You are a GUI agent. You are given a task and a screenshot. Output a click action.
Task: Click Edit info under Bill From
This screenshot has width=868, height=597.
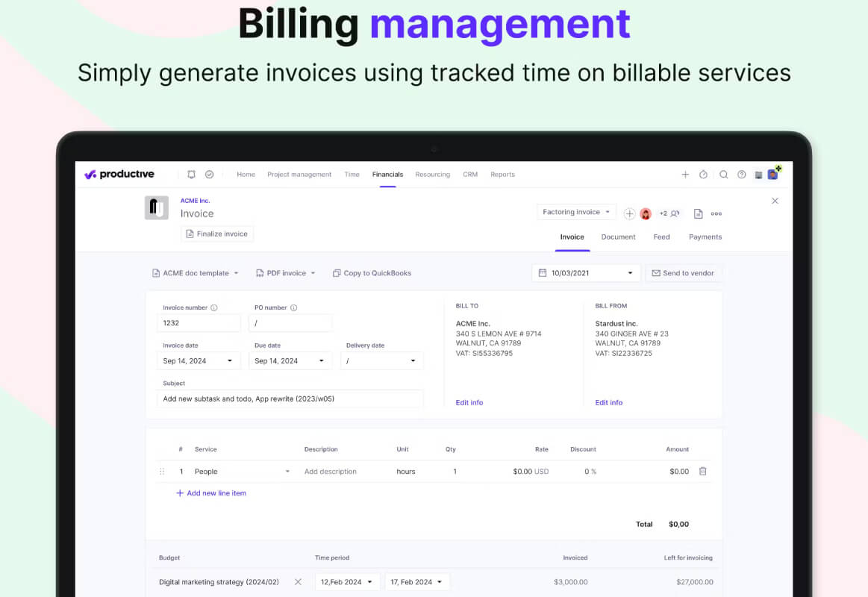[609, 403]
